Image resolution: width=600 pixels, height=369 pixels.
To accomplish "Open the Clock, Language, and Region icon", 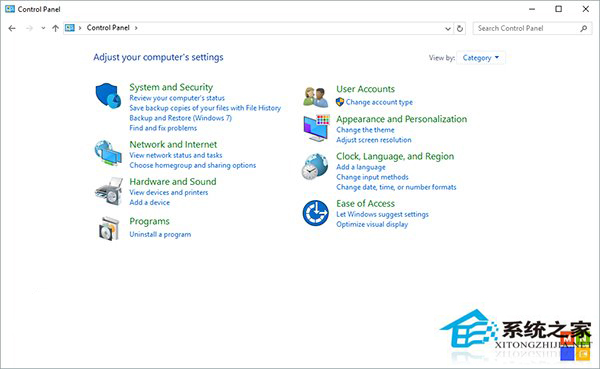I will tap(315, 167).
